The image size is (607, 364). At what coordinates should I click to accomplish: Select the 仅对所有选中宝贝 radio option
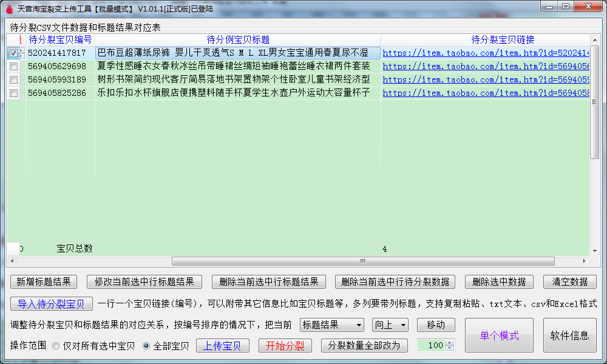(56, 346)
